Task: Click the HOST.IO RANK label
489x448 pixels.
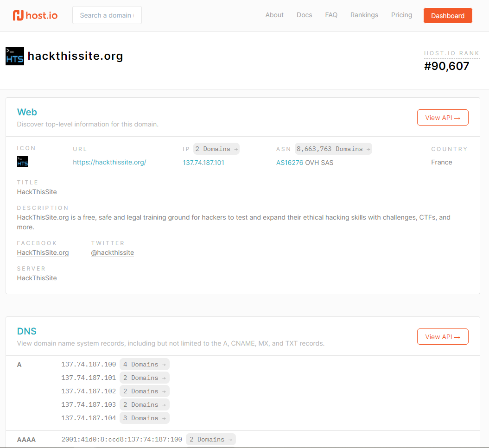Action: pos(451,53)
